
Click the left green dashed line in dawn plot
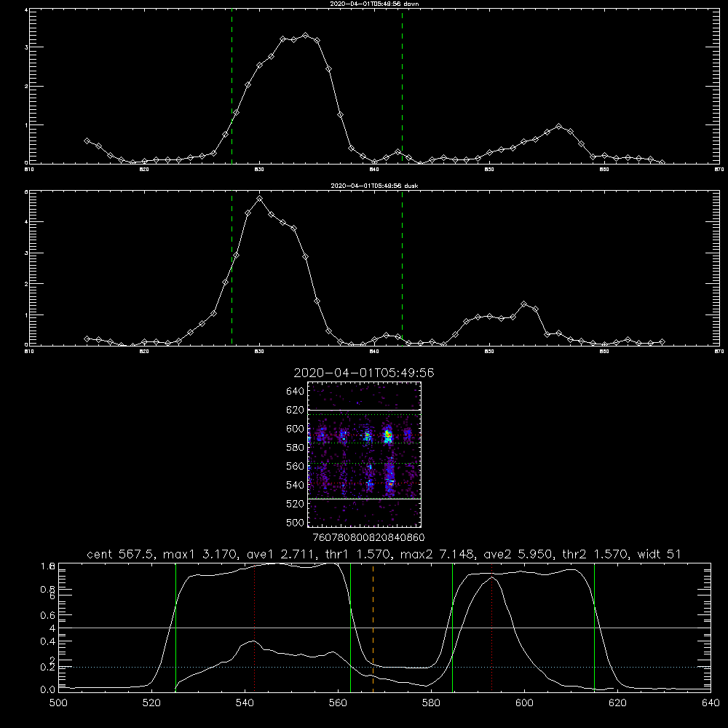tap(232, 86)
